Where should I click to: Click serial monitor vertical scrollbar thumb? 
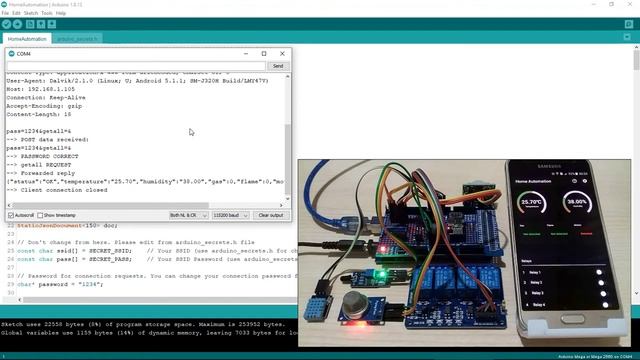(x=287, y=159)
